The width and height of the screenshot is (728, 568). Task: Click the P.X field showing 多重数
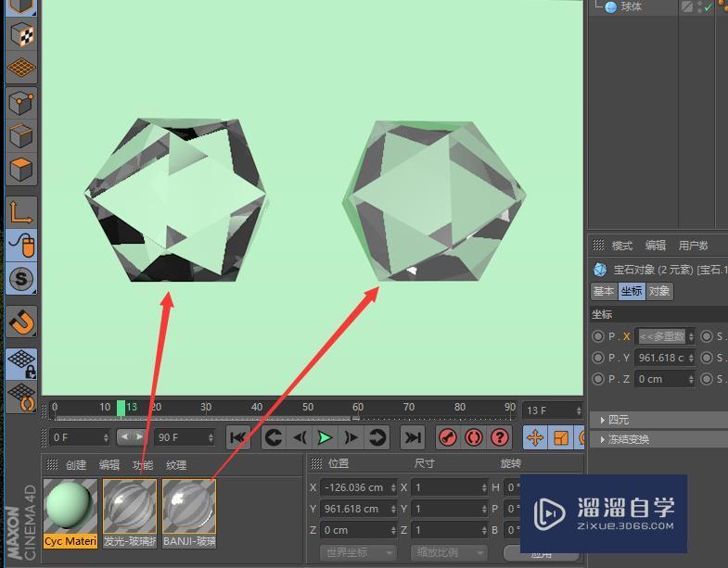coord(665,336)
